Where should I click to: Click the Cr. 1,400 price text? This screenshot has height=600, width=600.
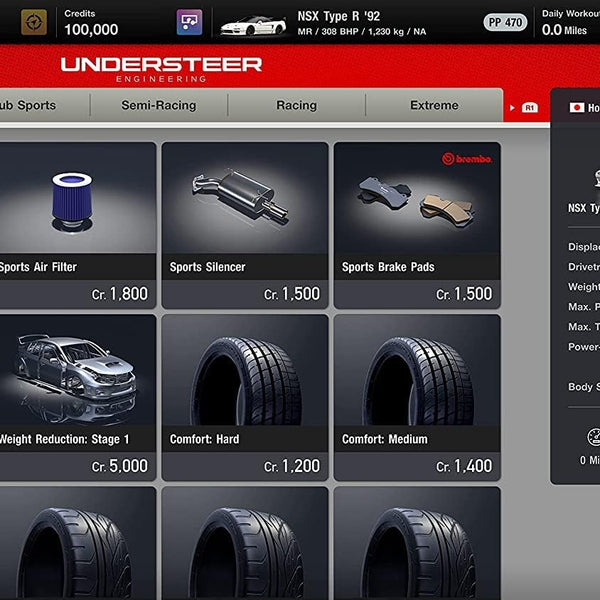[x=464, y=466]
